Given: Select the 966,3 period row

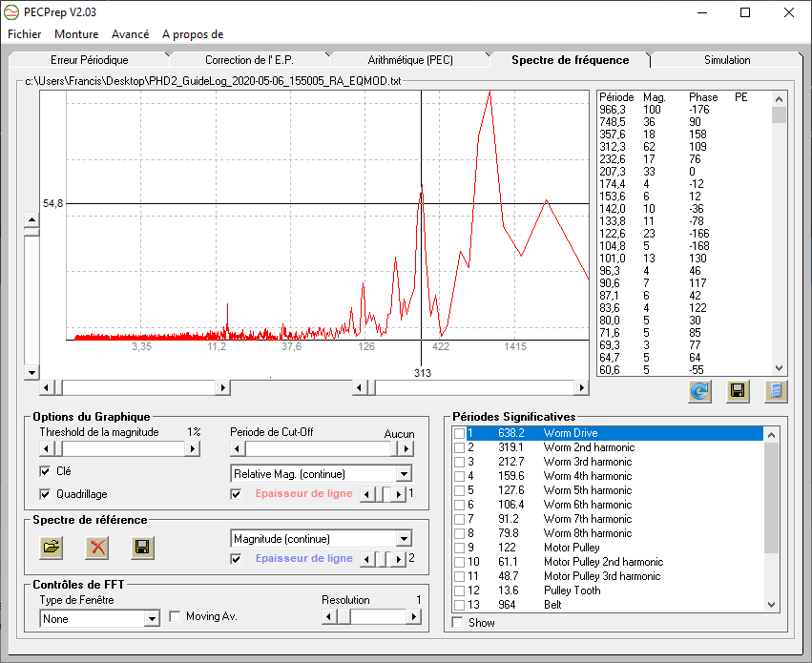Looking at the screenshot, I should click(683, 110).
